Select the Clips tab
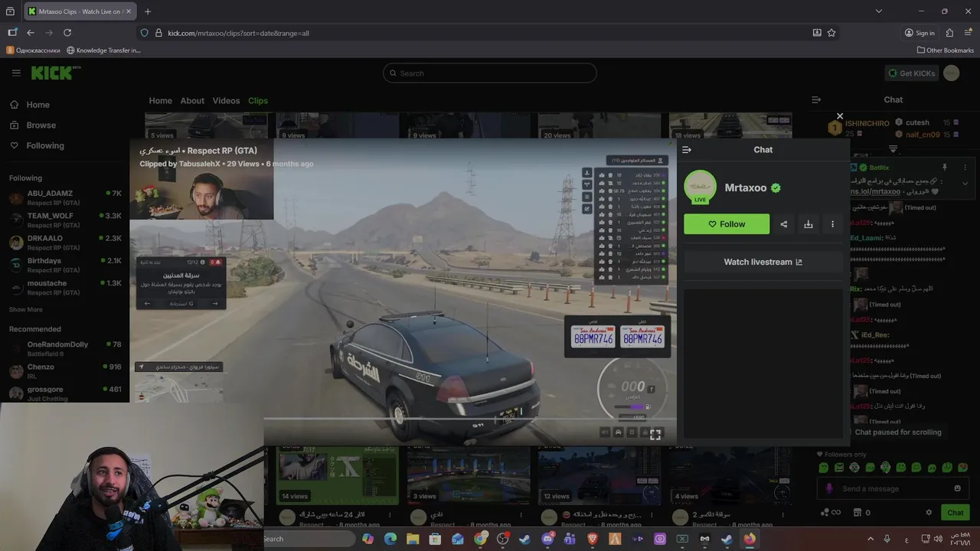Image resolution: width=980 pixels, height=551 pixels. point(258,100)
